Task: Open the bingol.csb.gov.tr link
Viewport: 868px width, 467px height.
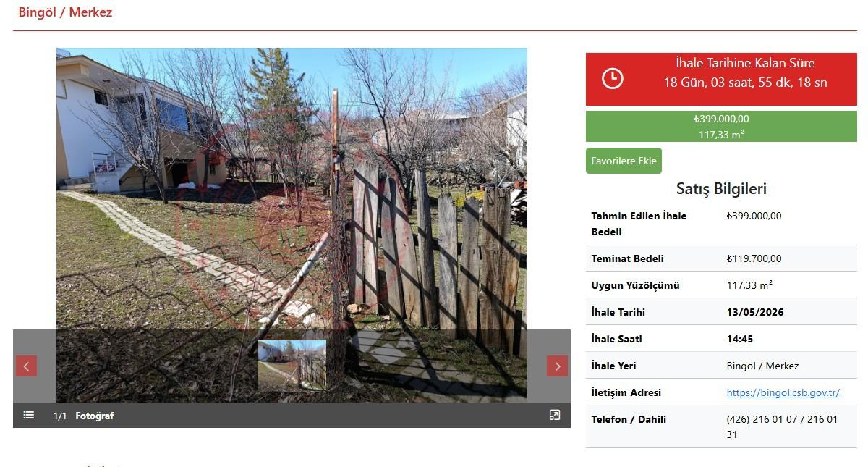Action: coord(783,392)
